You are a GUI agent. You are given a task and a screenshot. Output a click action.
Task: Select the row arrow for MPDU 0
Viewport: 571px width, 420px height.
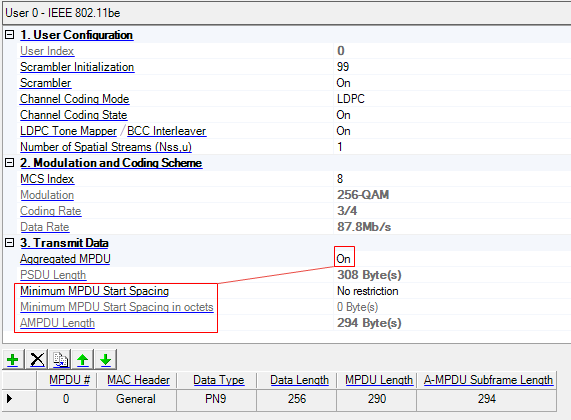[10, 399]
